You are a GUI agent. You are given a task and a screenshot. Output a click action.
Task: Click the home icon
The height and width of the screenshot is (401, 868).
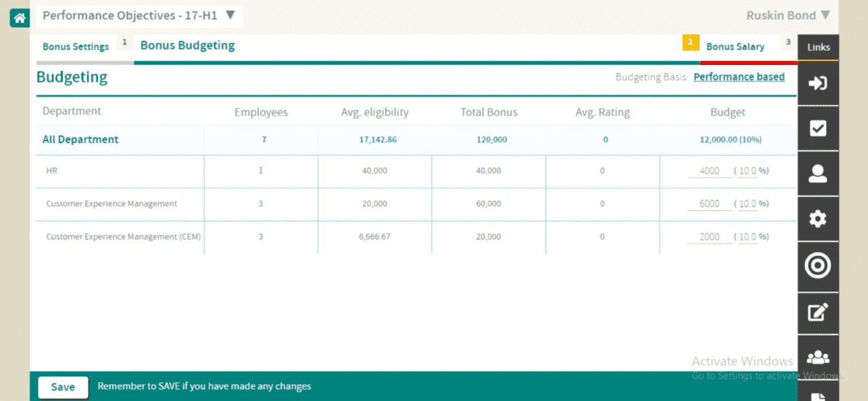pos(19,18)
